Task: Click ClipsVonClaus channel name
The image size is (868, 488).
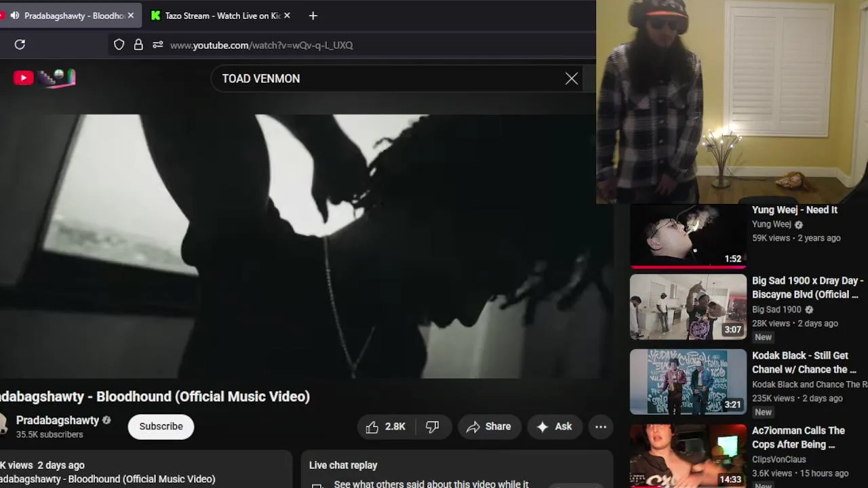Action: point(778,459)
